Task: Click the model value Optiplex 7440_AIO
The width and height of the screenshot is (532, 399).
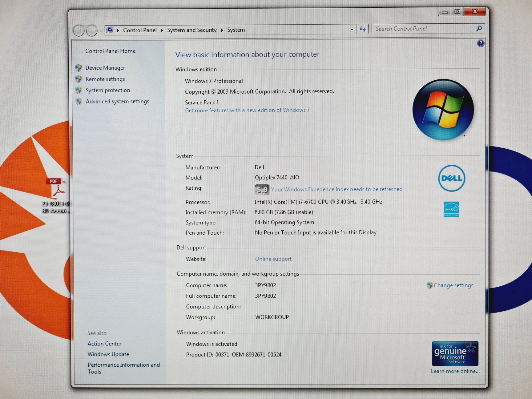Action: click(x=277, y=177)
